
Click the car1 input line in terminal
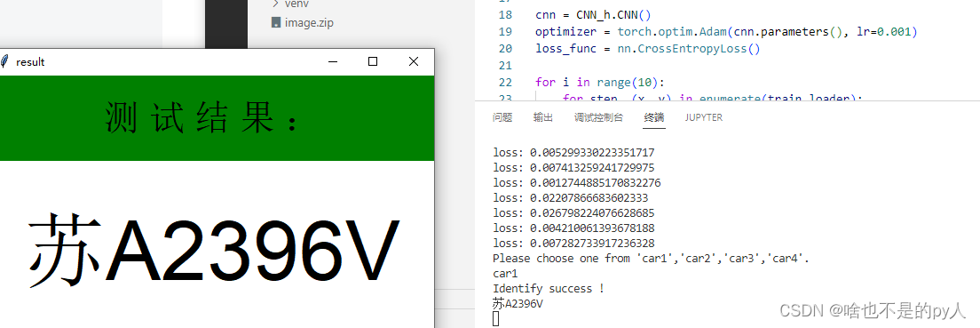click(x=505, y=274)
